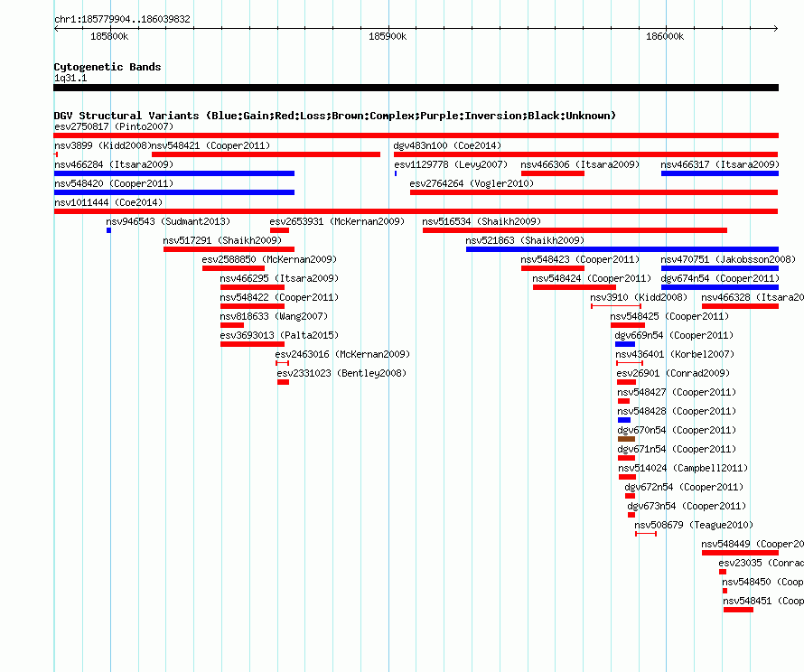Click nsv516534 (Shaikh2009) label text
This screenshot has width=804, height=672.
point(481,221)
